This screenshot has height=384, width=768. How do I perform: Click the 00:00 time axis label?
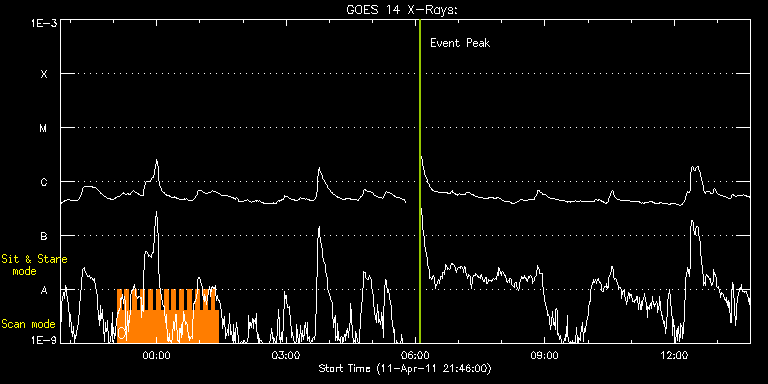pyautogui.click(x=156, y=355)
